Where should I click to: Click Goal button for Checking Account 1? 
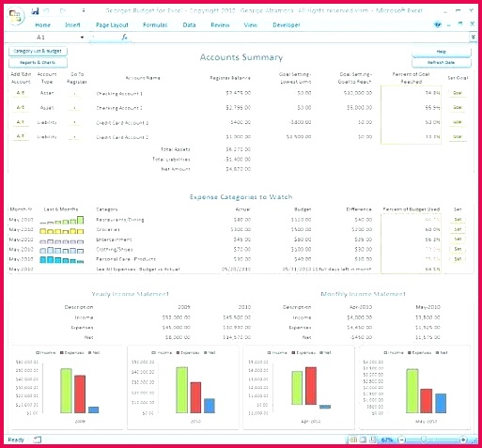[x=458, y=93]
